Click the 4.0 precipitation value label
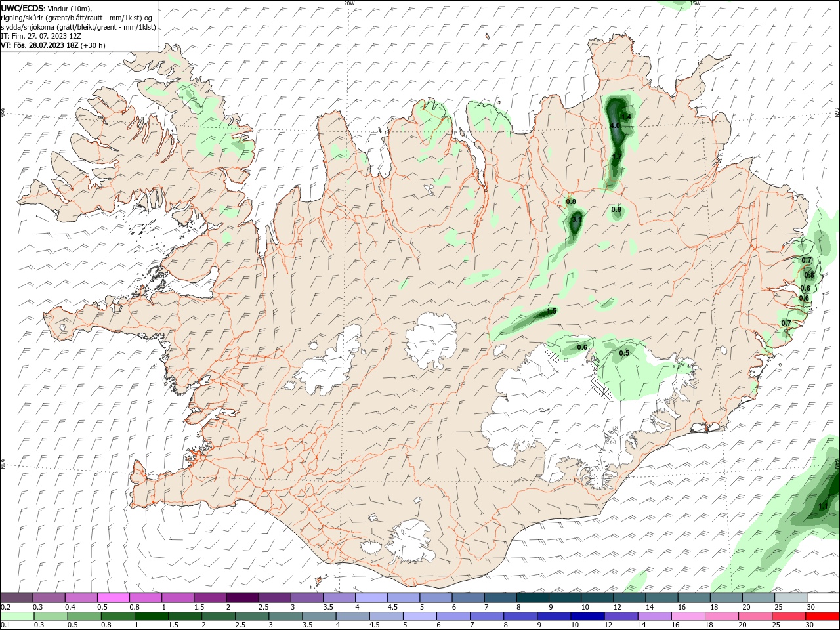 (x=615, y=125)
